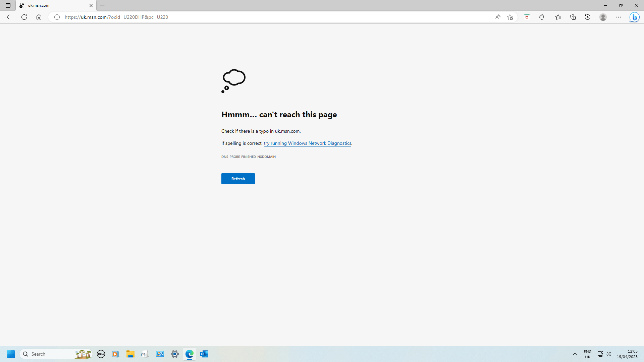Viewport: 644px width, 362px height.
Task: Click the Refresh button on the error page
Action: [x=238, y=179]
